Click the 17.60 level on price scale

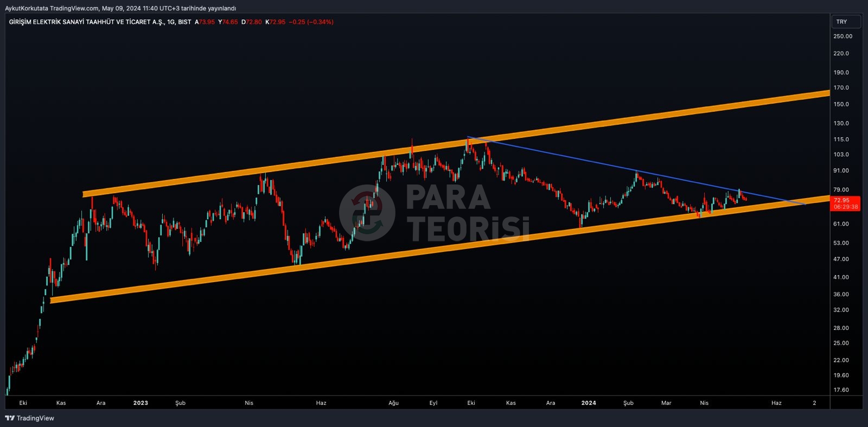841,390
